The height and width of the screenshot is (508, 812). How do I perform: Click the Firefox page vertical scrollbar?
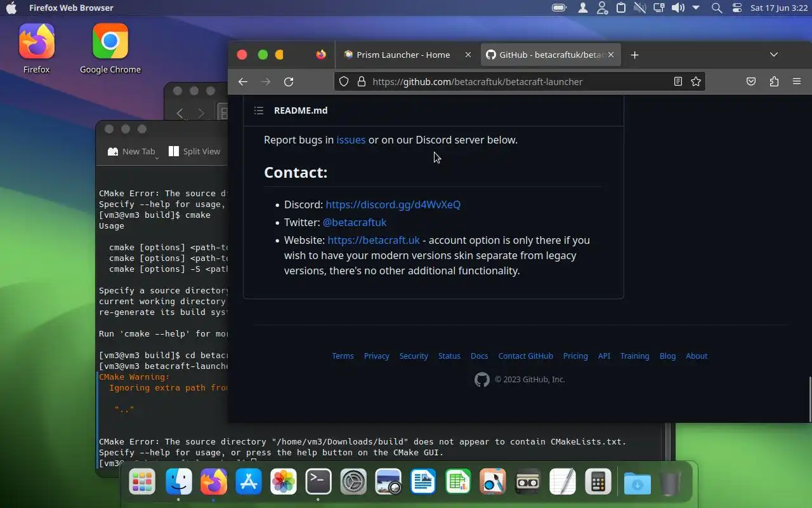coord(809,399)
